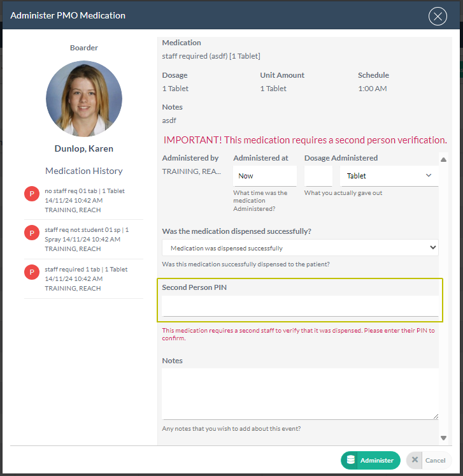Open the 'Medication was dispensed successfully' dropdown
The width and height of the screenshot is (463, 476).
click(300, 248)
